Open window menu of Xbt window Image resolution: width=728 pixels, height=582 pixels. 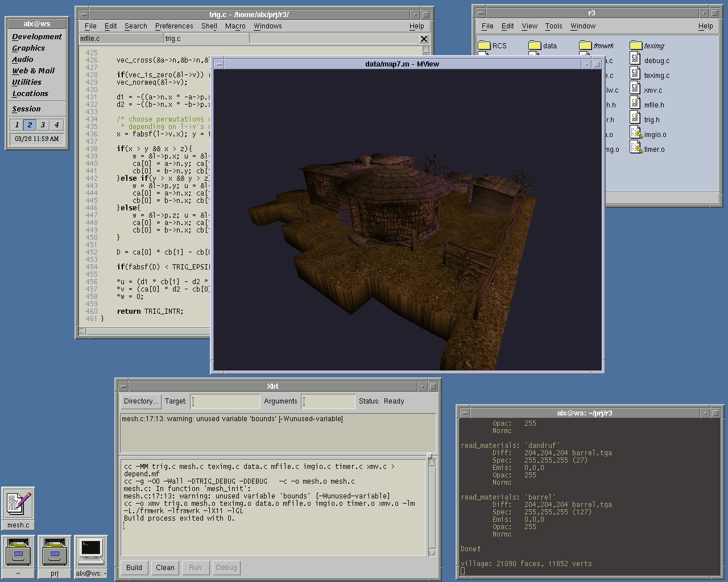point(123,386)
